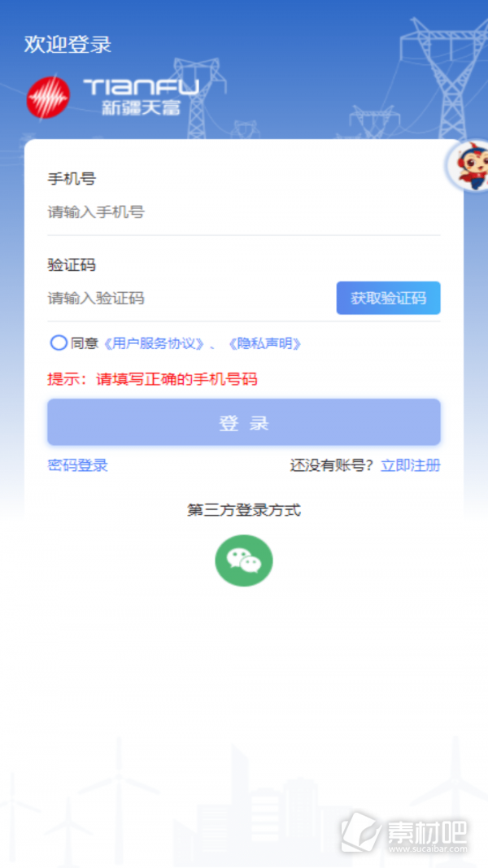488x868 pixels.
Task: Go to 立即注册 sign-up
Action: tap(411, 465)
